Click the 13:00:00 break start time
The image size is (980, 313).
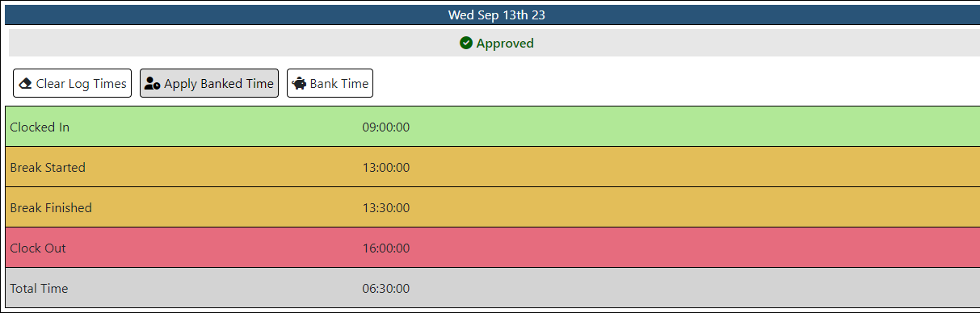point(386,168)
